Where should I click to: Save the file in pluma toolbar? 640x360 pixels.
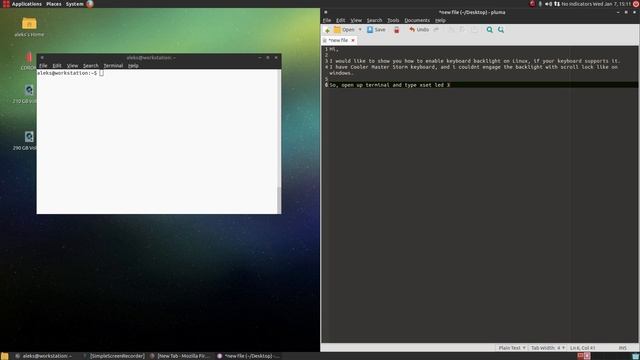pos(376,30)
